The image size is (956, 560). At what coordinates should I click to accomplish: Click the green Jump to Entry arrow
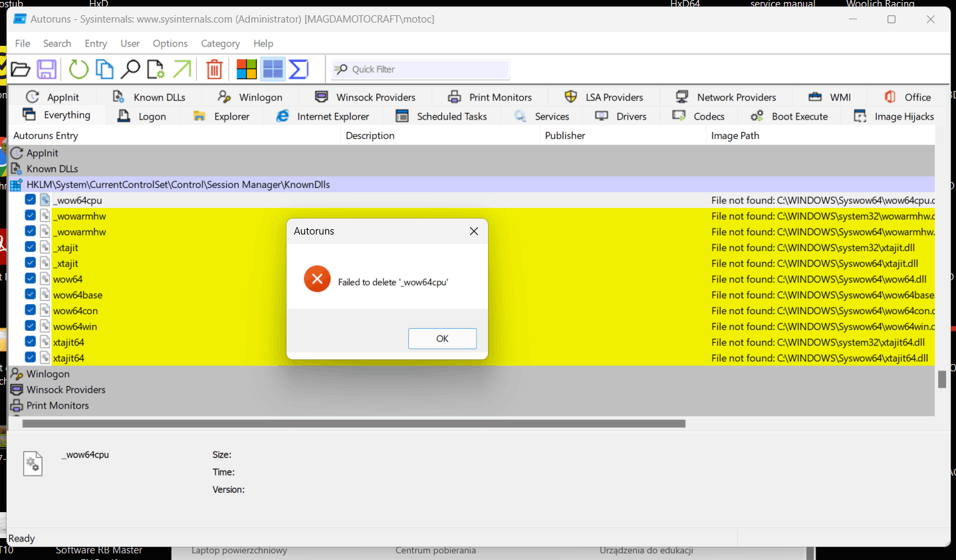182,69
